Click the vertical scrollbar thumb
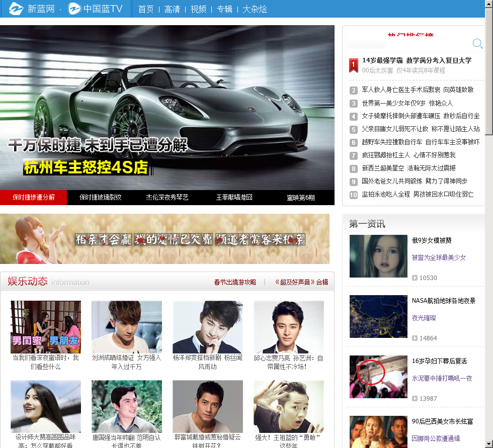 click(x=489, y=71)
